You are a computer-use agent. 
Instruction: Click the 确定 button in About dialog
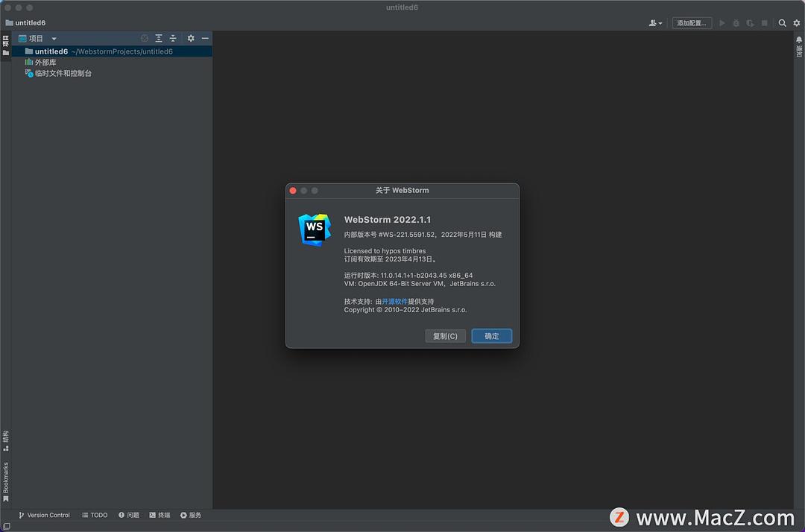[491, 336]
